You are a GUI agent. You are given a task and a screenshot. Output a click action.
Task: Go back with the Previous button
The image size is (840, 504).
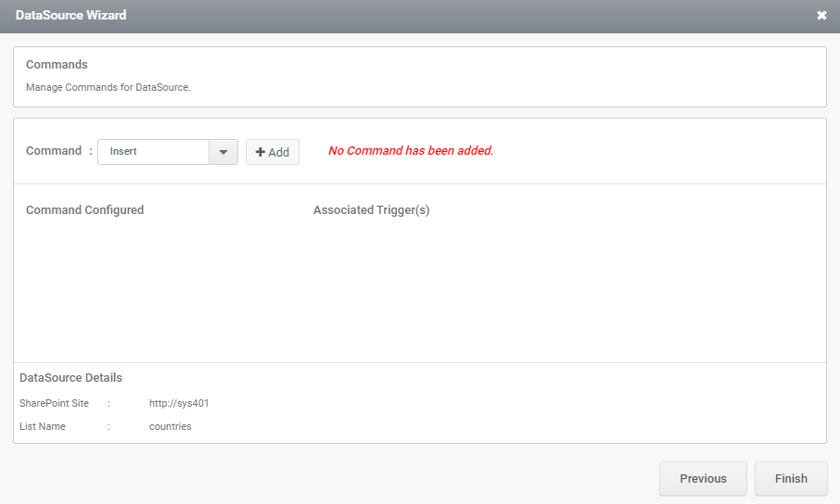tap(703, 478)
